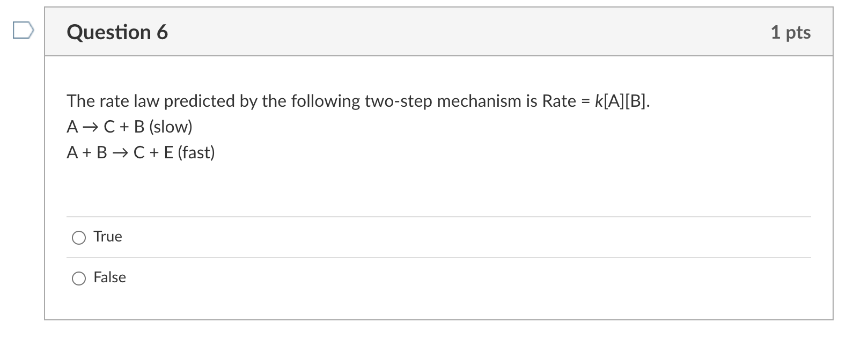Click the "False" answer label
The height and width of the screenshot is (337, 868).
tap(109, 277)
